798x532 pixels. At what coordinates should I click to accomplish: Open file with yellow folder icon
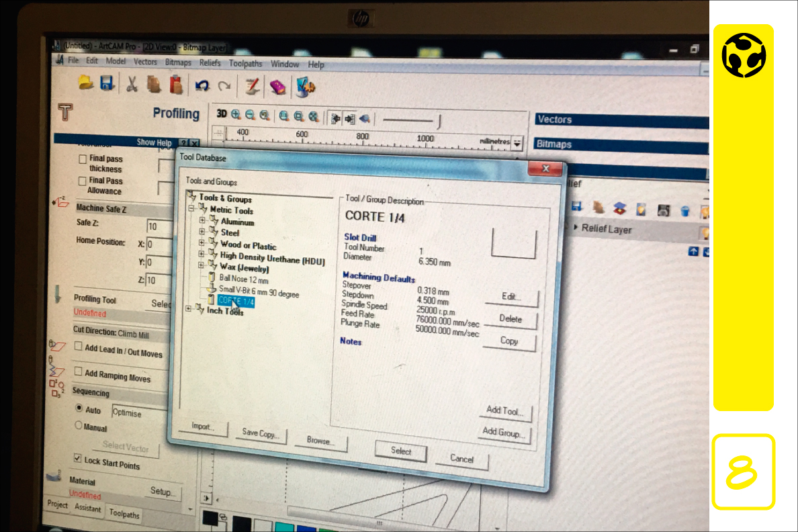(x=85, y=83)
